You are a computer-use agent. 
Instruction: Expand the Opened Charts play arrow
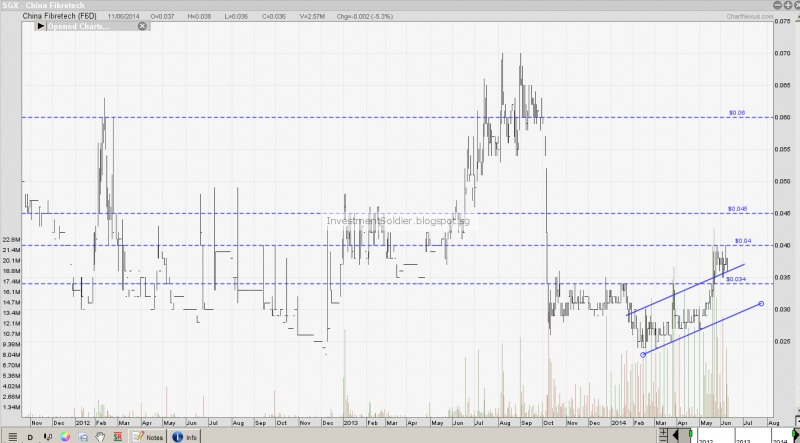pyautogui.click(x=40, y=26)
